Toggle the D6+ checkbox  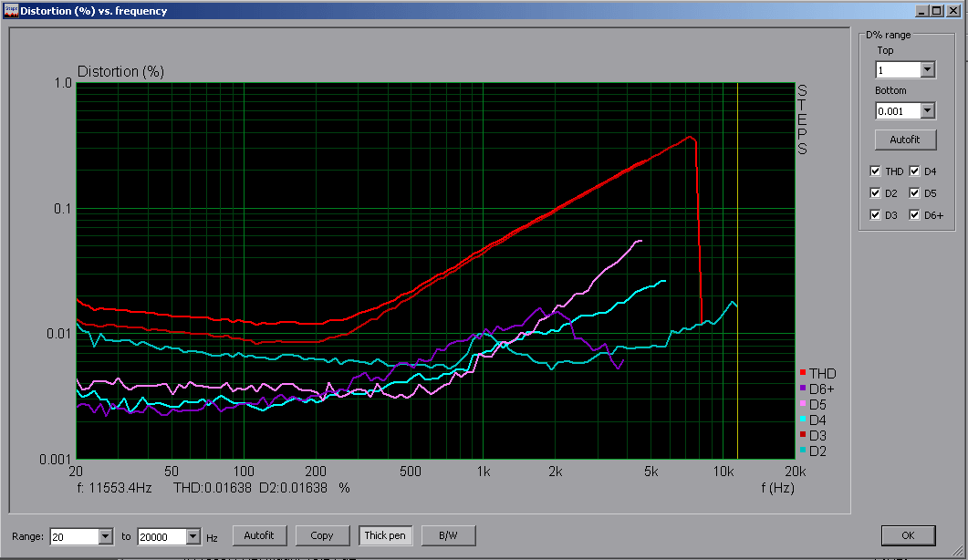click(914, 215)
